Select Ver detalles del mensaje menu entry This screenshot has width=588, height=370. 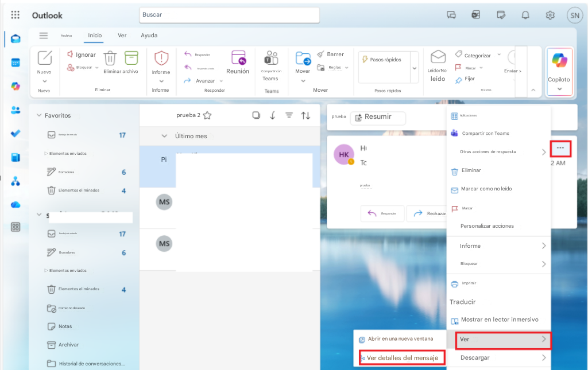(402, 357)
